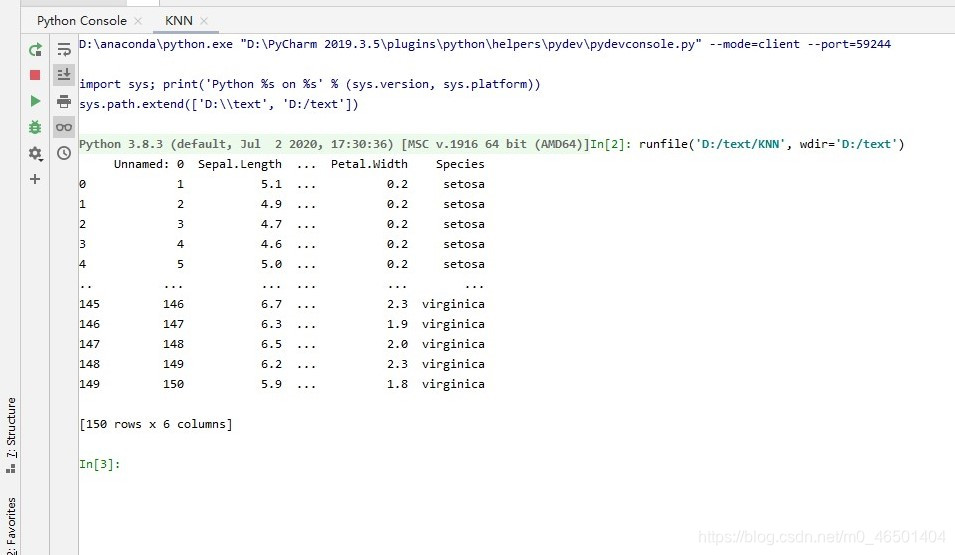Toggle show variables glasses icon

64,127
